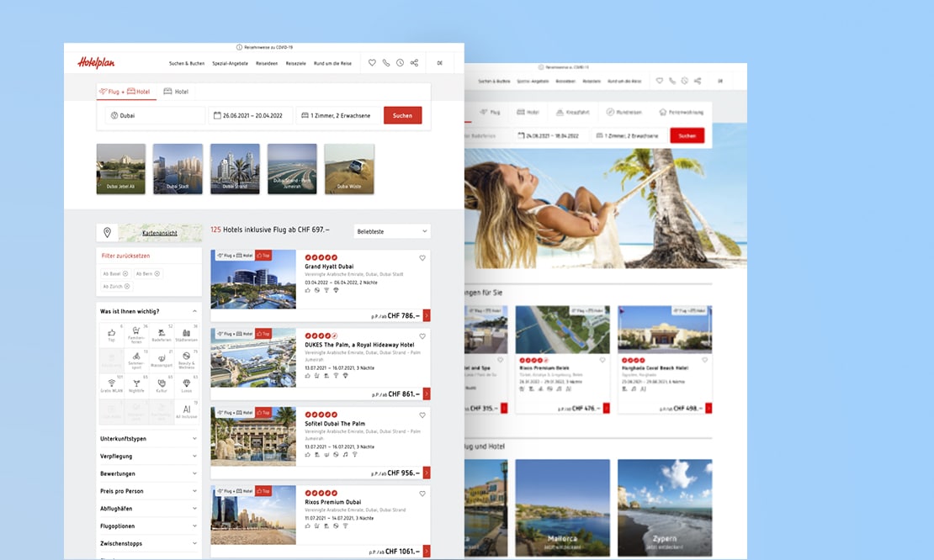Open the favorites heart icon in the front Hotelplan header
The height and width of the screenshot is (560, 934).
(x=372, y=62)
